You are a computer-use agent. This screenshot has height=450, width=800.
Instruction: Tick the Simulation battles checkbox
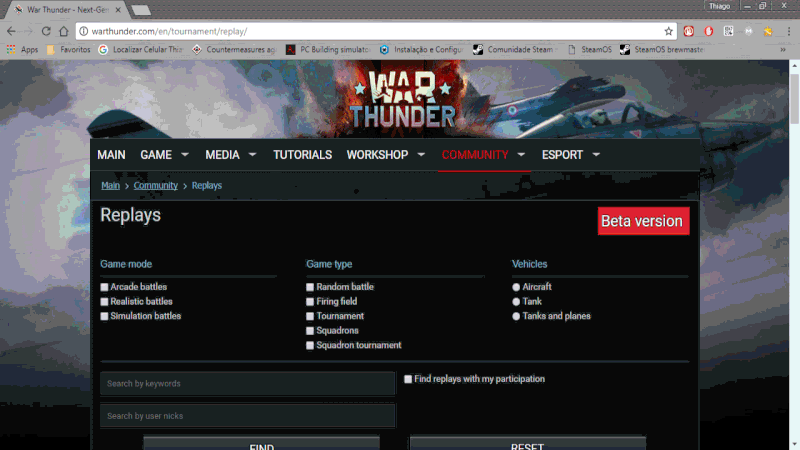pyautogui.click(x=104, y=316)
